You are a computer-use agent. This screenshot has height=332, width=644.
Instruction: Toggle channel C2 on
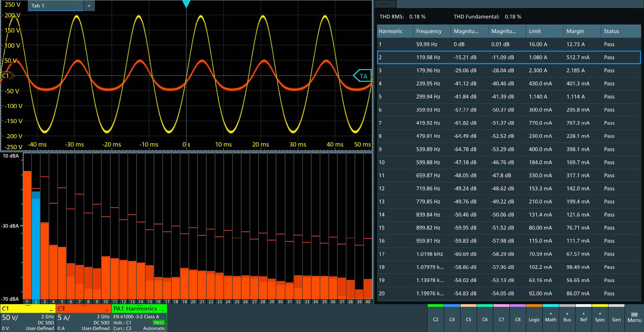435,319
